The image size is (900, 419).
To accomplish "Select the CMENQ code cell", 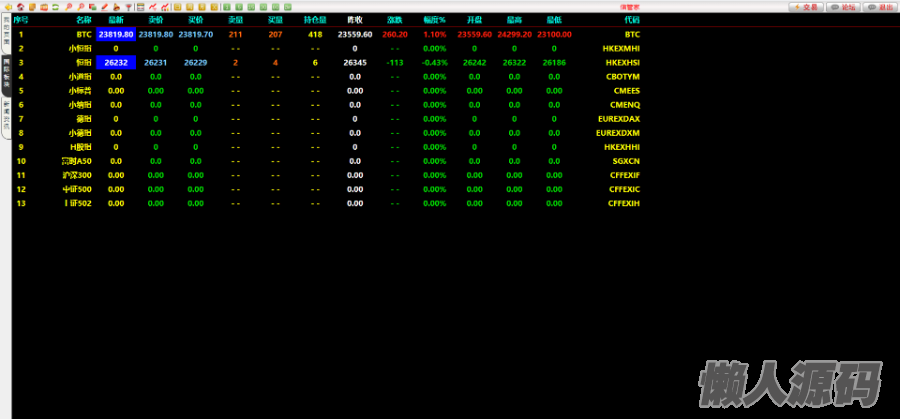I will point(625,105).
